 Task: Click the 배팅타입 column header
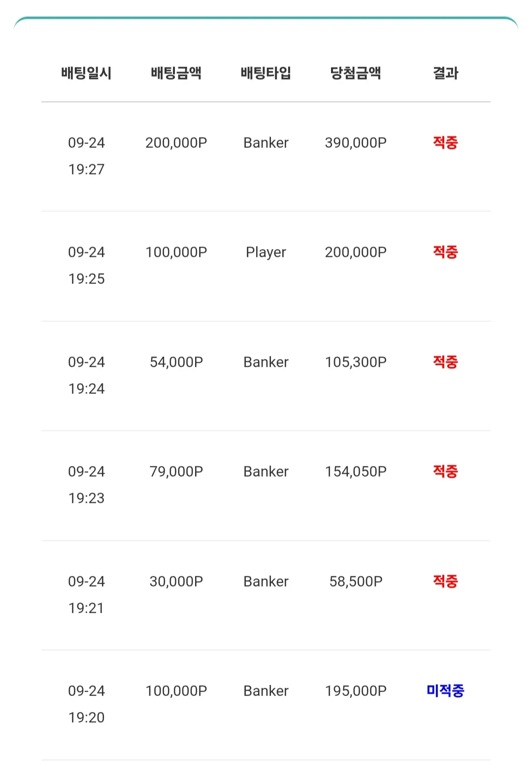(x=266, y=73)
